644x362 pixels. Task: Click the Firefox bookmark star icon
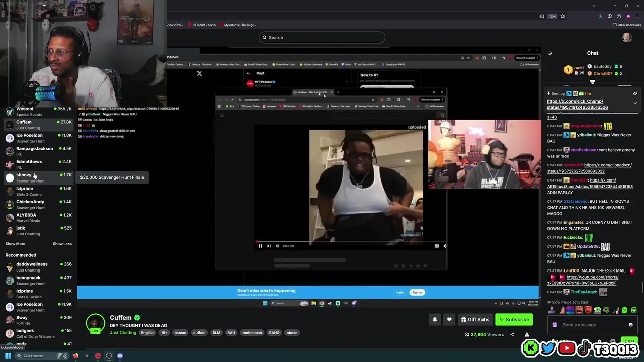pyautogui.click(x=562, y=16)
